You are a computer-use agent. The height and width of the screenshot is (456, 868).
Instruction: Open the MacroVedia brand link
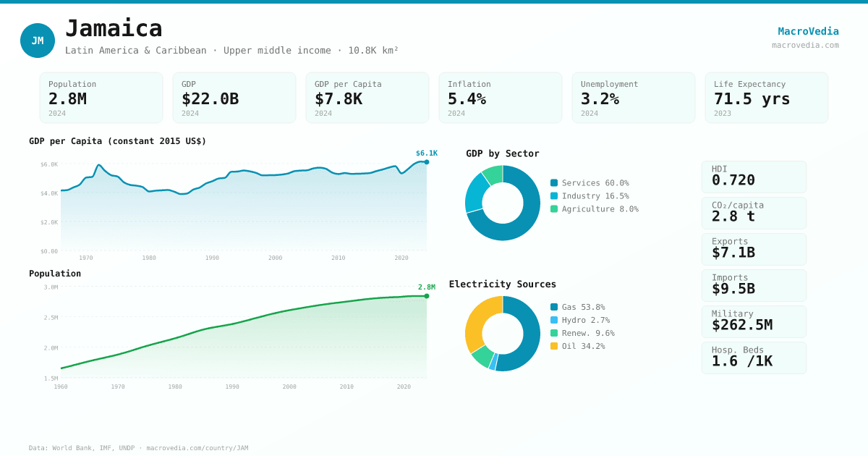coord(808,31)
